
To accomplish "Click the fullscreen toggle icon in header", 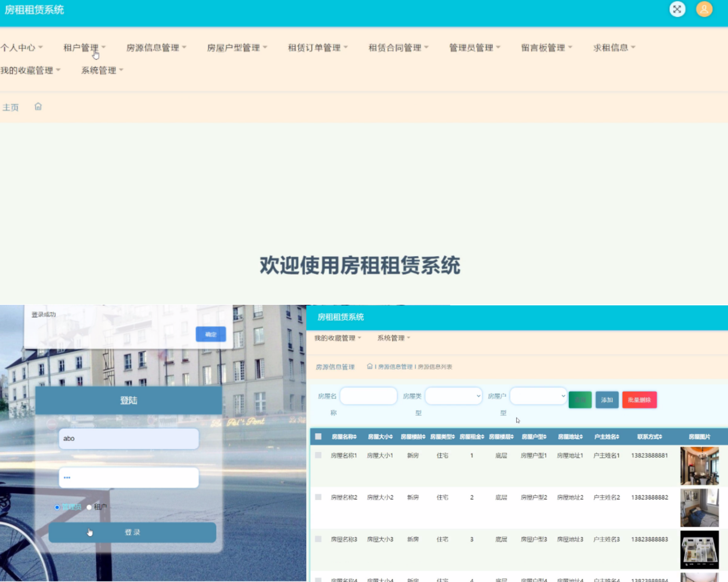I will [x=677, y=9].
